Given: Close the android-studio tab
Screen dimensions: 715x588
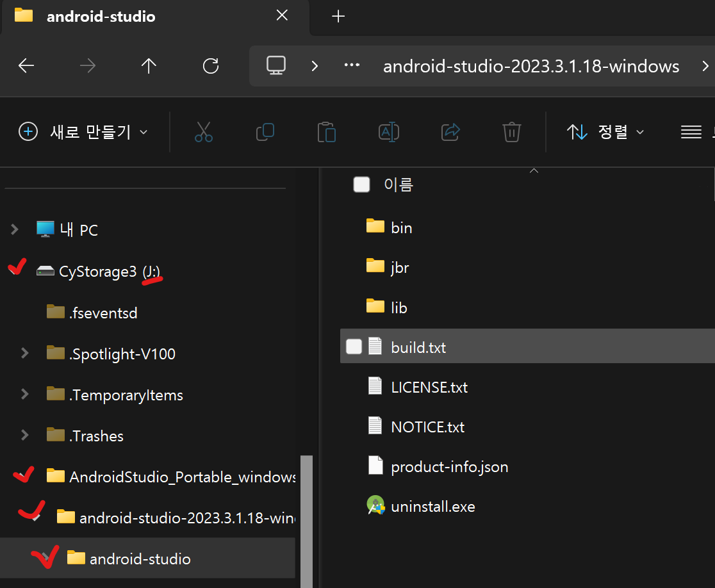Looking at the screenshot, I should (282, 15).
